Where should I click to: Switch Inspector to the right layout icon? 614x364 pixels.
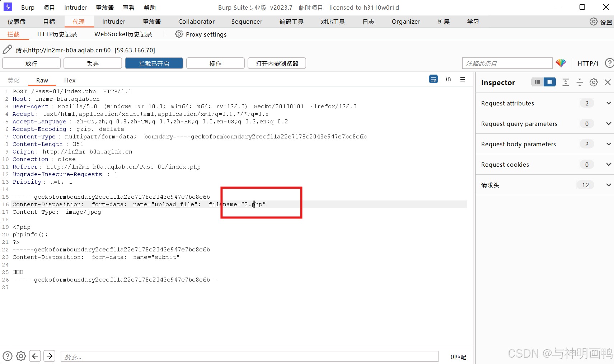tap(550, 82)
